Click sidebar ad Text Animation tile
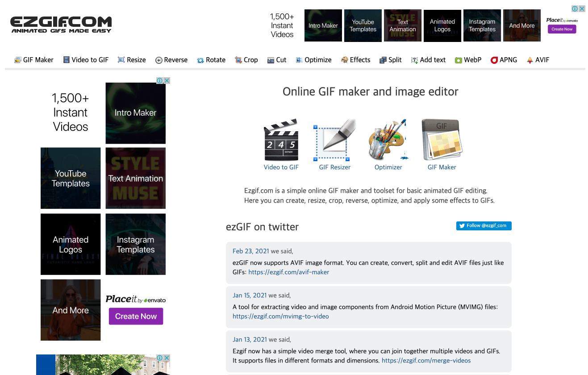 [x=136, y=178]
